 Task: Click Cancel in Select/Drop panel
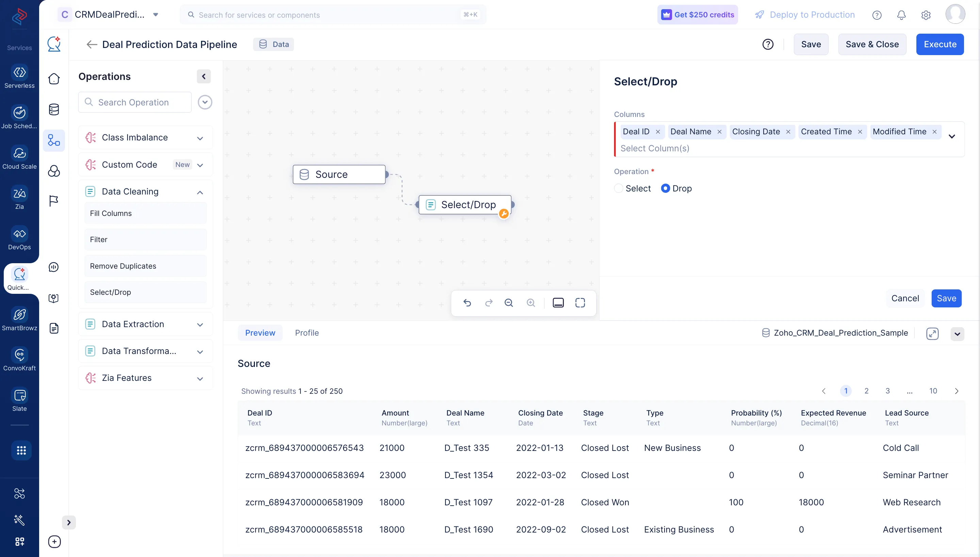(x=905, y=299)
